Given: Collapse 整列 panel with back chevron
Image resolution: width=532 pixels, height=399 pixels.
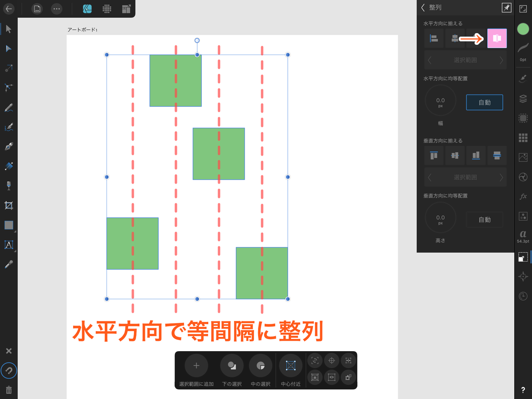Looking at the screenshot, I should tap(423, 7).
